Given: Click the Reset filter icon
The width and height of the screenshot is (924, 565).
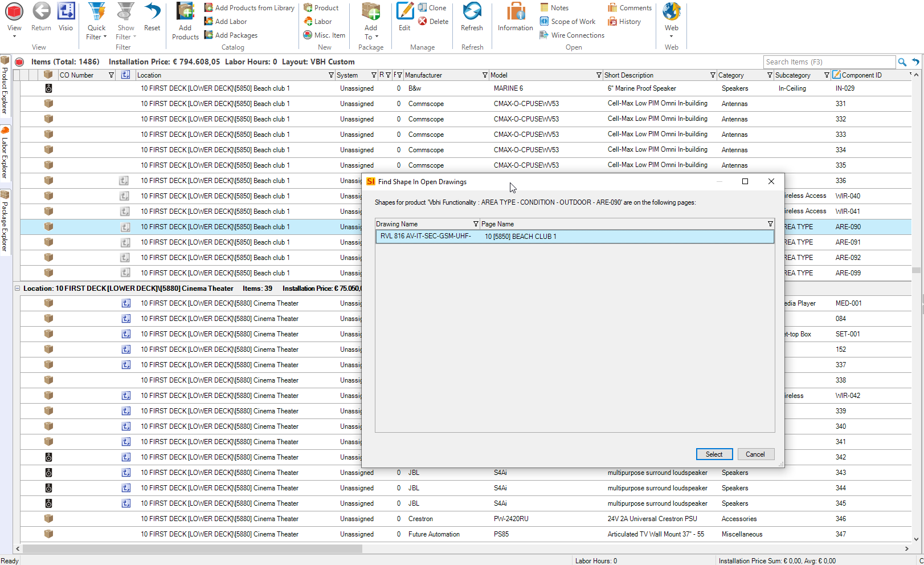Looking at the screenshot, I should coord(152,11).
